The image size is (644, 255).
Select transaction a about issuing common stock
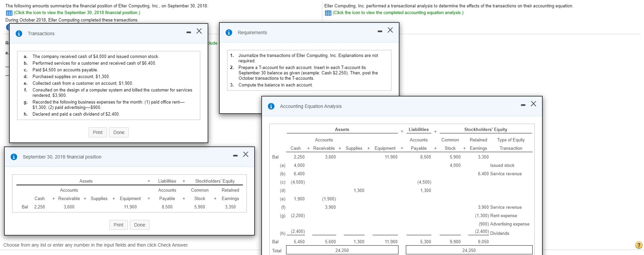[96, 57]
